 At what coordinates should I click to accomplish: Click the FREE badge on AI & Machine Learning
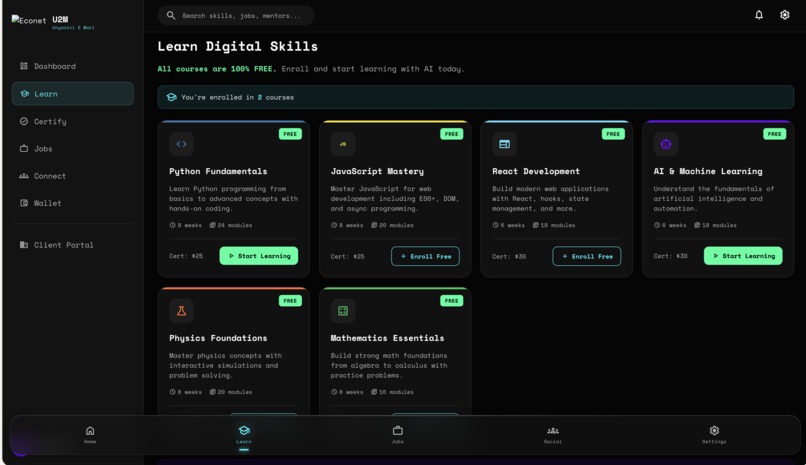[775, 134]
